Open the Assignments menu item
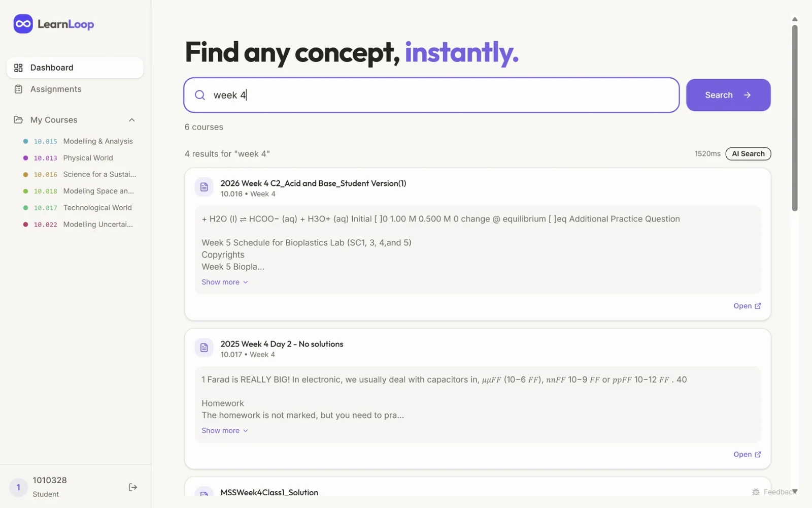This screenshot has height=508, width=812. [75, 89]
